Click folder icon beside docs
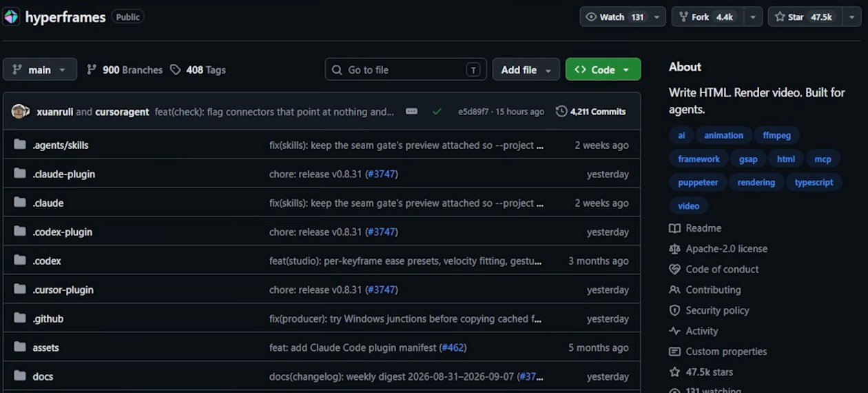868x393 pixels. coord(19,376)
